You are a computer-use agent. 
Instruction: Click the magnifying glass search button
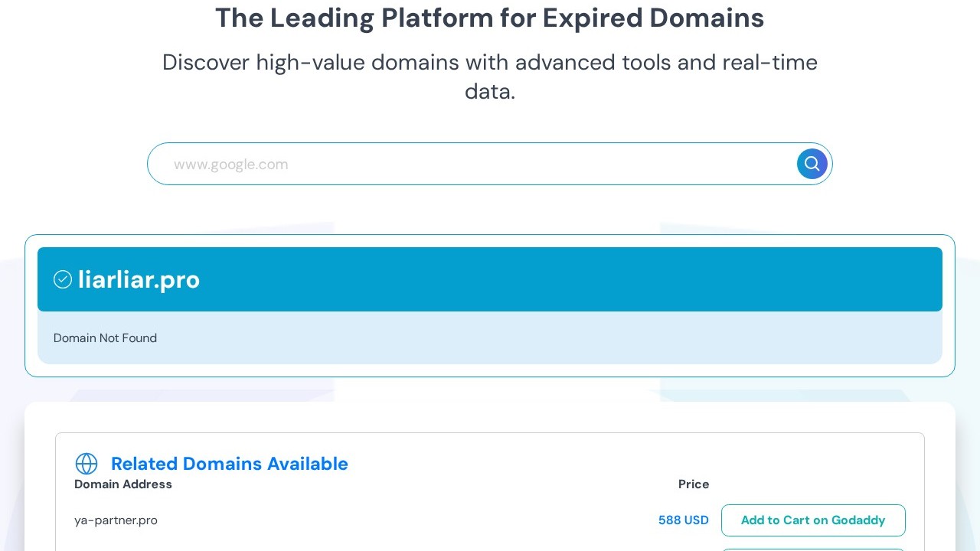click(812, 164)
